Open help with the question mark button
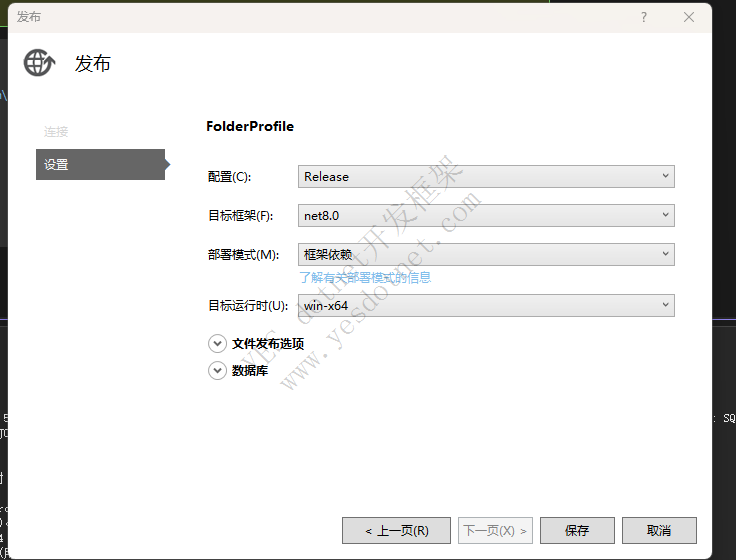The width and height of the screenshot is (736, 560). (644, 17)
